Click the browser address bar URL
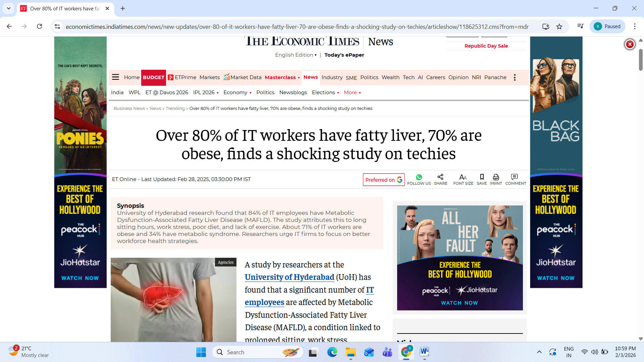 pyautogui.click(x=297, y=27)
